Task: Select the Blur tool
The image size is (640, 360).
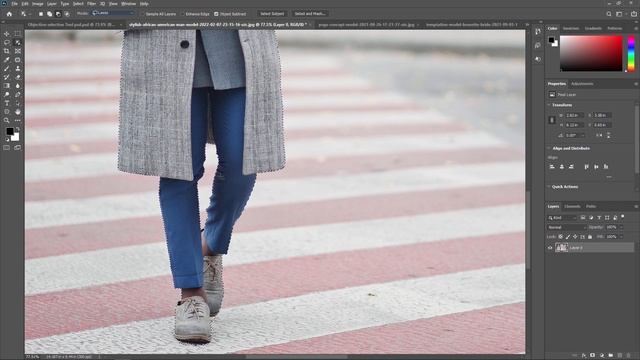Action: [x=18, y=86]
